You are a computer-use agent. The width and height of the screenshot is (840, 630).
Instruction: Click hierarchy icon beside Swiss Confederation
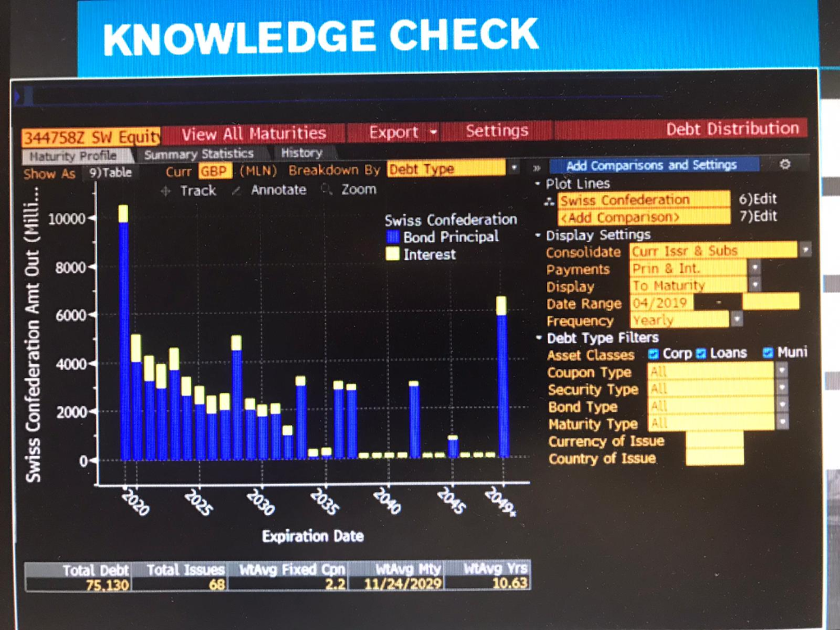coord(549,202)
